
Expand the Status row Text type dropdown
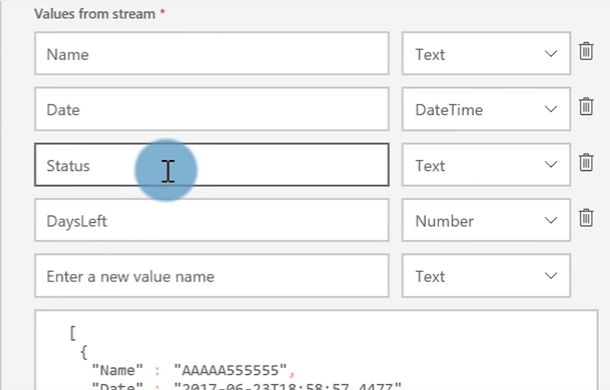pos(486,165)
